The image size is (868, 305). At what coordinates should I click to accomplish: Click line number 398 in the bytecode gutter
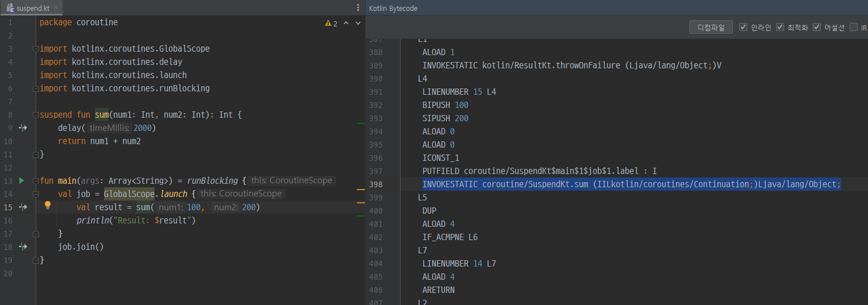(375, 184)
